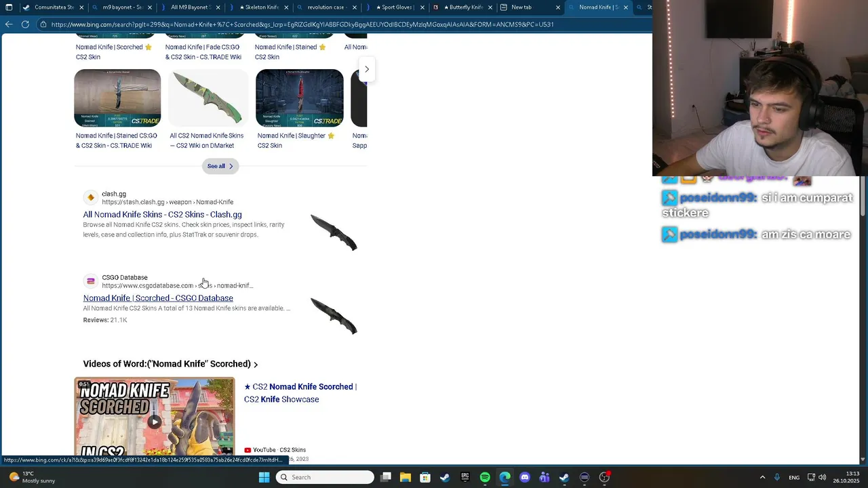
Task: Open network settings tray icon
Action: coord(811,477)
